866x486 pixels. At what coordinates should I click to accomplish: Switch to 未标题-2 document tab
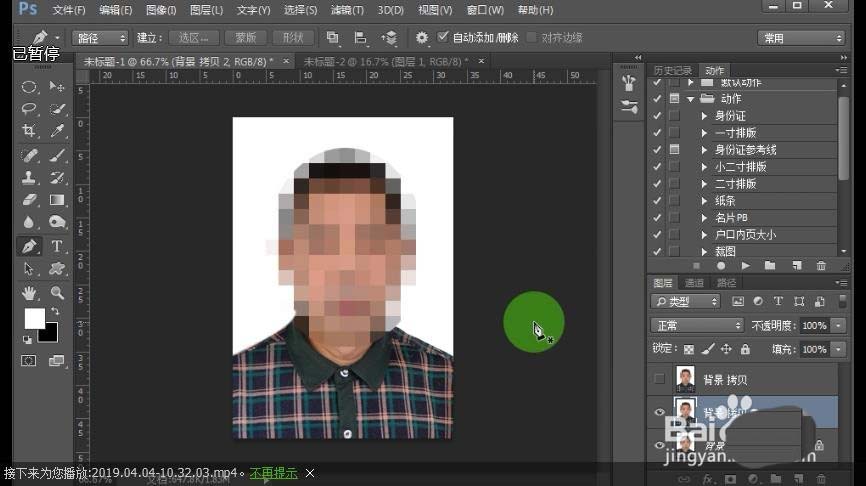coord(386,61)
